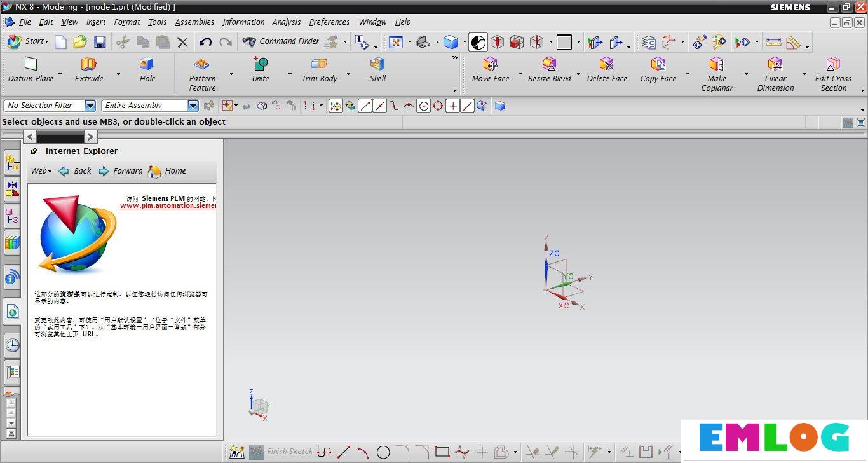Click the Back button in browser panel

pyautogui.click(x=75, y=170)
